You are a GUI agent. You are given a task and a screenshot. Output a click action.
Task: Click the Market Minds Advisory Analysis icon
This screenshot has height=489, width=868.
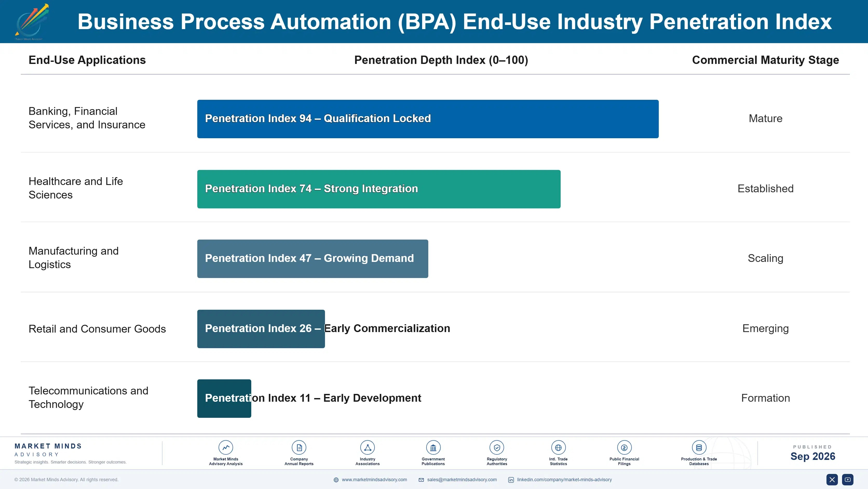pyautogui.click(x=226, y=447)
